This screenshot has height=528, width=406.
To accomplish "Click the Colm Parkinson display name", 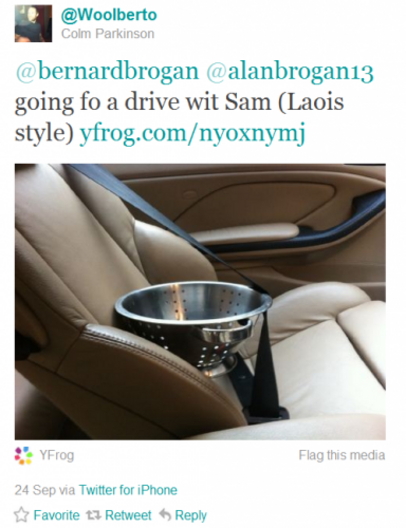I will click(x=108, y=34).
